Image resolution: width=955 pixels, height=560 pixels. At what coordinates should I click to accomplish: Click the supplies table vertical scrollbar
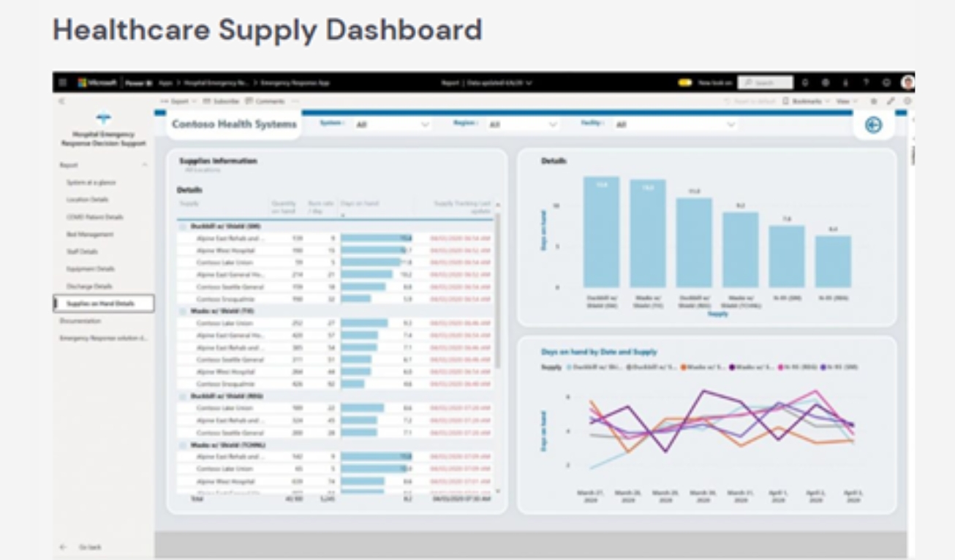[499, 292]
